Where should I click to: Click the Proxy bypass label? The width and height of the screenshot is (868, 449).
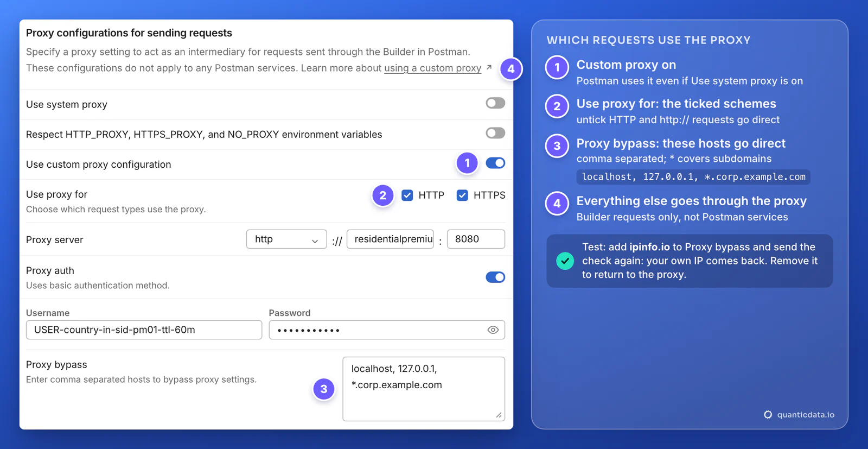tap(56, 365)
